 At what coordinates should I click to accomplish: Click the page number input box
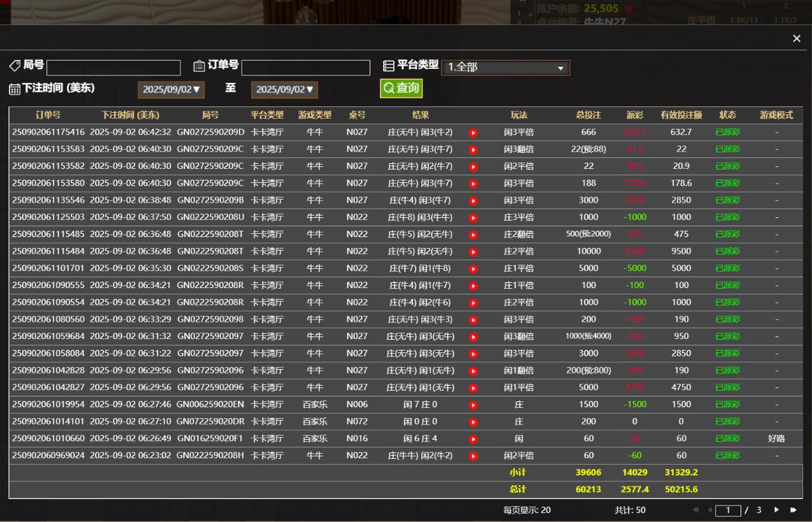point(728,511)
